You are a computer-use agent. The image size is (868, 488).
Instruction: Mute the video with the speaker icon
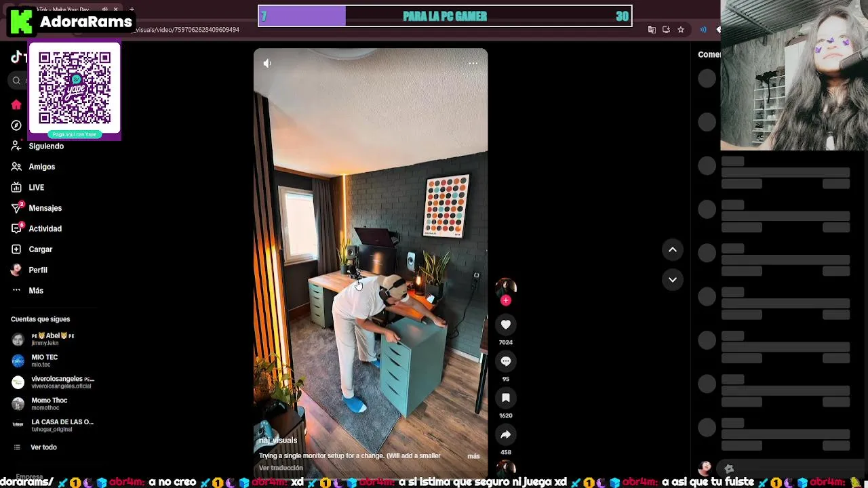point(267,63)
